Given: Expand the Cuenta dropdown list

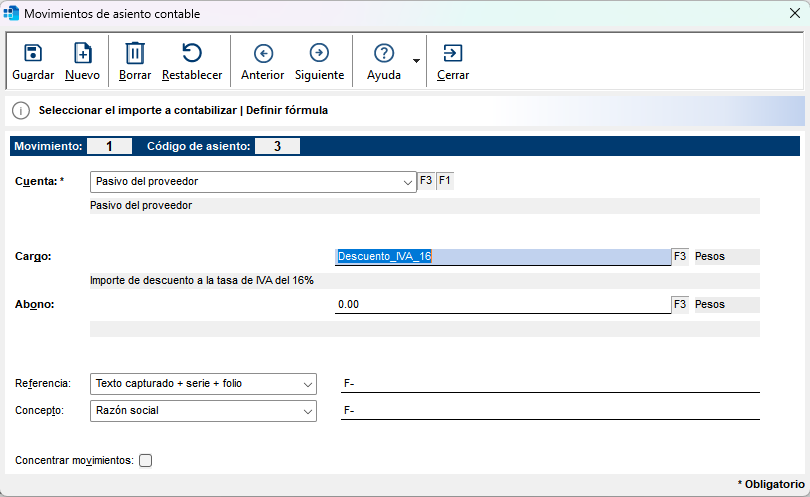Looking at the screenshot, I should pyautogui.click(x=407, y=182).
